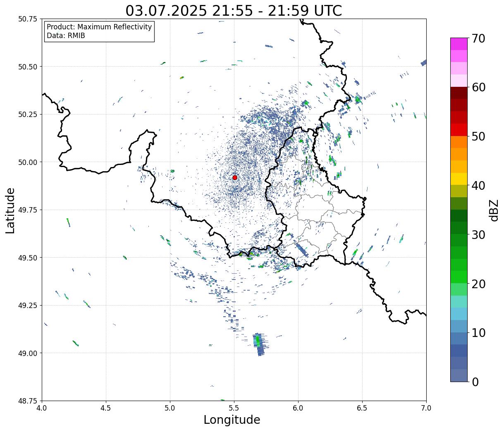Click latitude tick label 49.25
504x430 pixels.
[28, 306]
